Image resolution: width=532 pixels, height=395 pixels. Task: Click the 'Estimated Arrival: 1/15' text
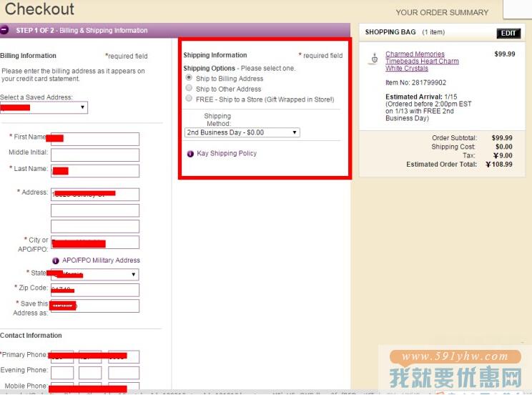(x=421, y=97)
